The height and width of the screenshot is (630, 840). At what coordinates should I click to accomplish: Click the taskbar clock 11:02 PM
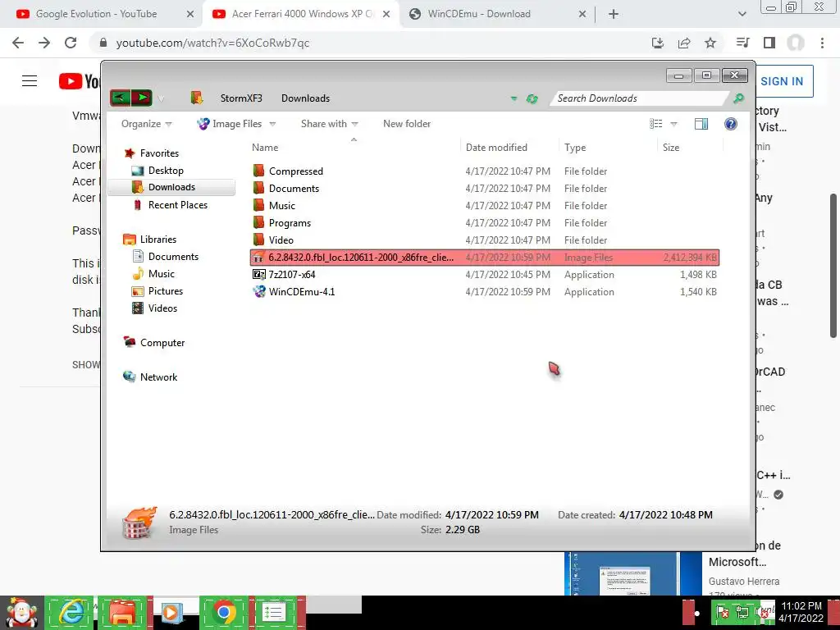[x=801, y=606]
